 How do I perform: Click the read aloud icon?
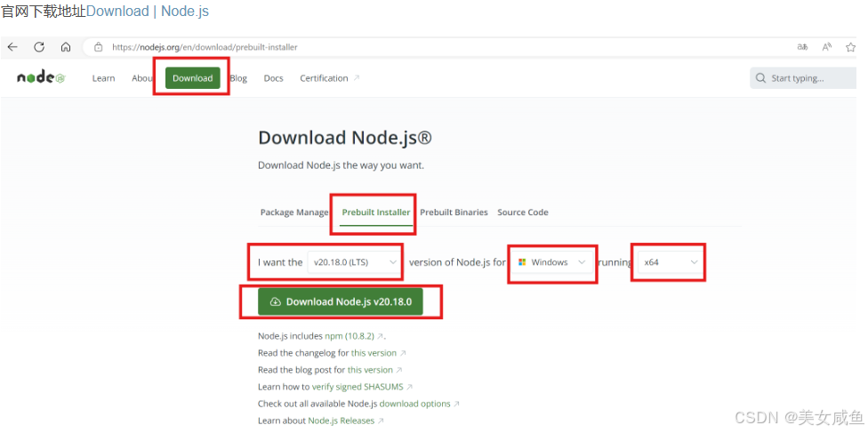pyautogui.click(x=827, y=47)
